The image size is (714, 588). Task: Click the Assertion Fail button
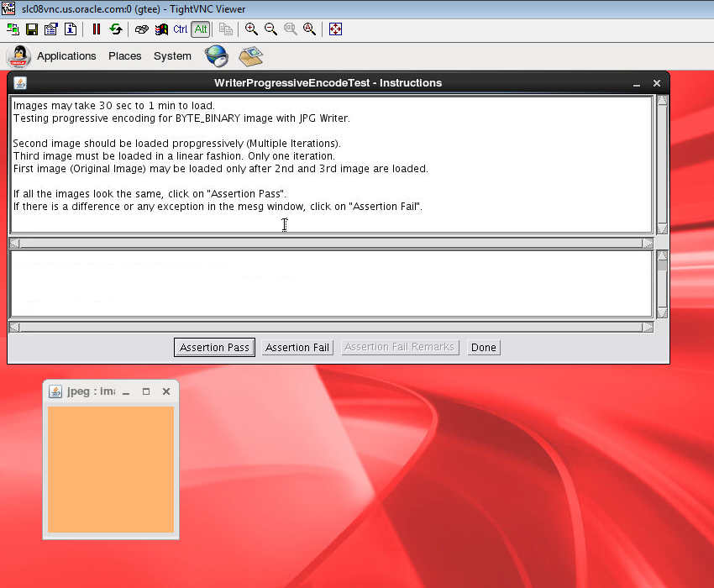[297, 348]
